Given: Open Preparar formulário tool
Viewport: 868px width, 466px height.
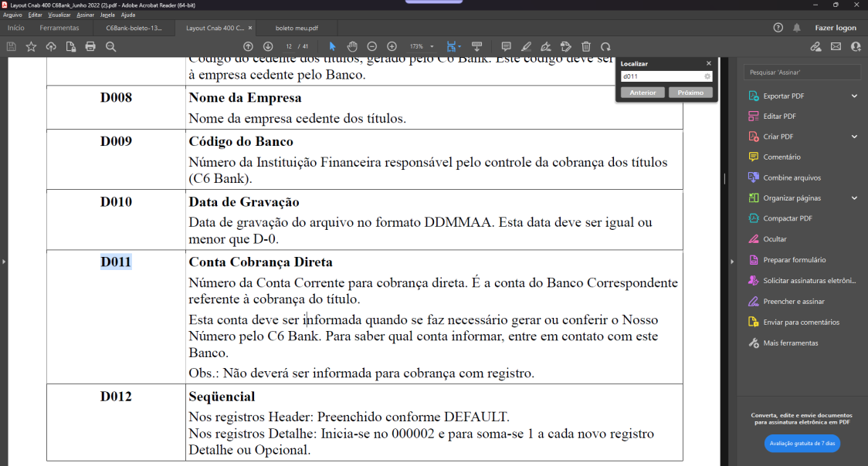Looking at the screenshot, I should [x=795, y=260].
